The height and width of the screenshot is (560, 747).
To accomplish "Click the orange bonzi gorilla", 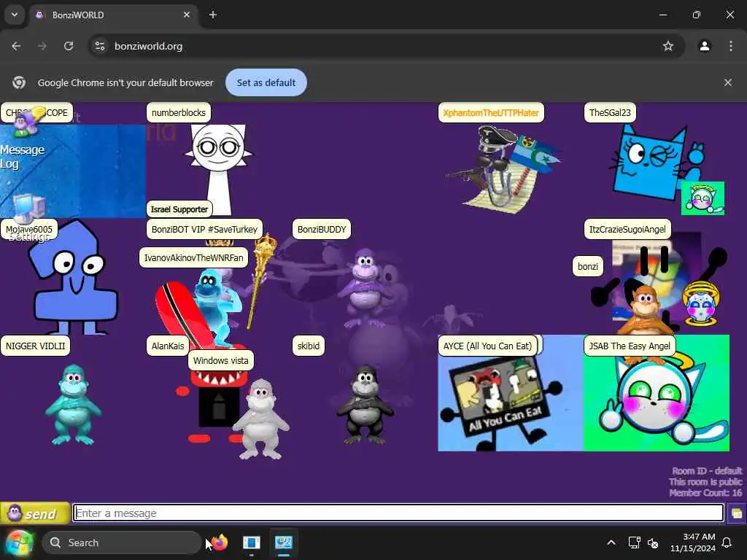I will [x=645, y=309].
